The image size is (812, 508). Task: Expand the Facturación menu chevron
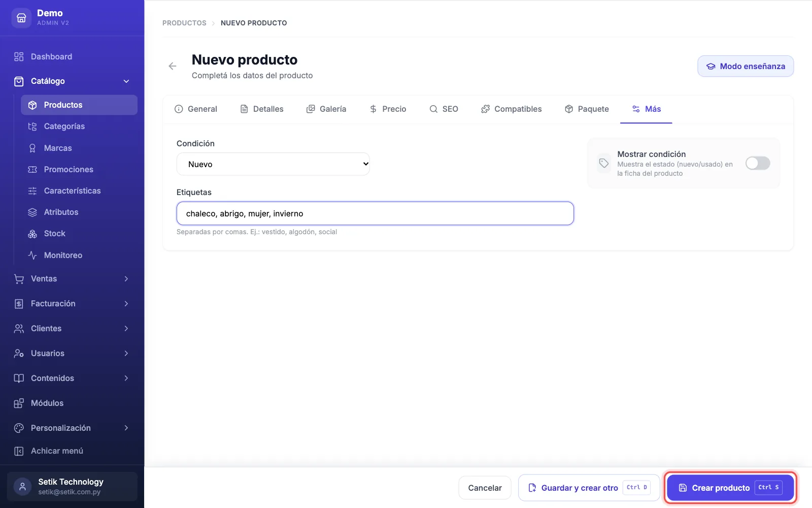(126, 304)
